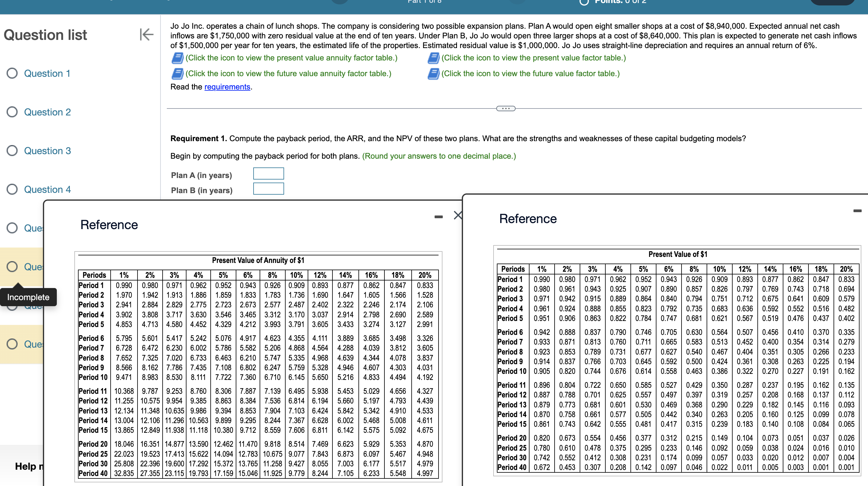
Task: Click the Present Value of $1 table title
Action: click(x=678, y=254)
